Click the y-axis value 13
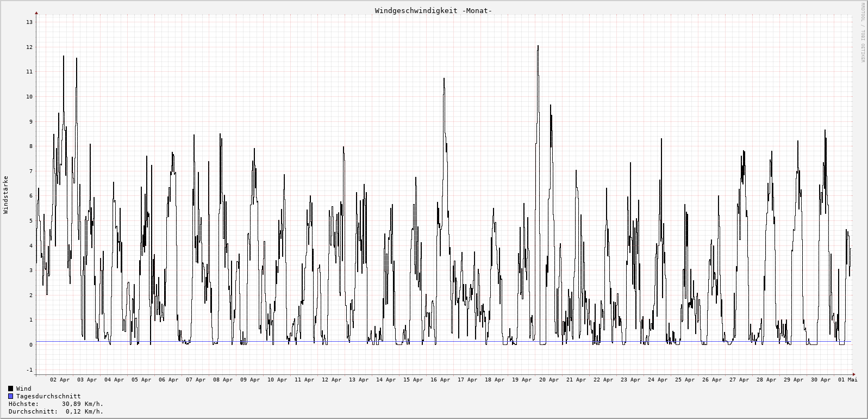 point(29,22)
